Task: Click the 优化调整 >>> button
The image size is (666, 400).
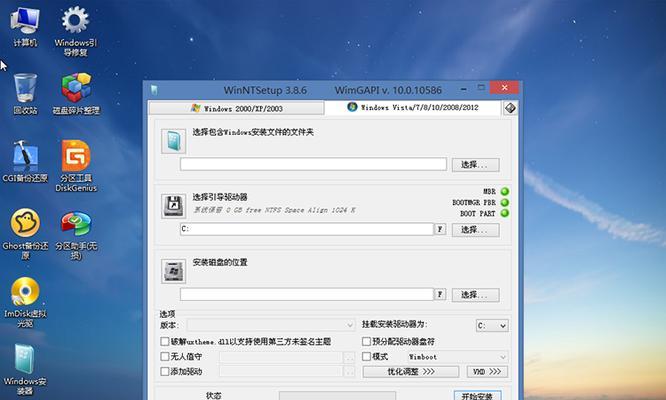Action: (x=411, y=372)
